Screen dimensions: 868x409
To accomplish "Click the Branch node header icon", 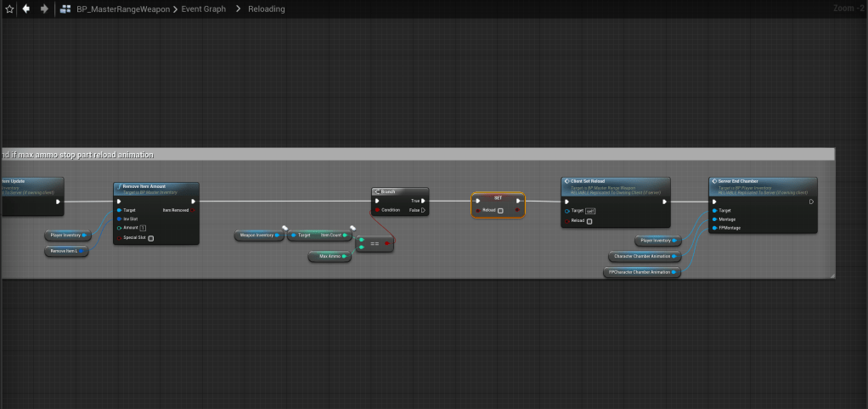I will (376, 191).
